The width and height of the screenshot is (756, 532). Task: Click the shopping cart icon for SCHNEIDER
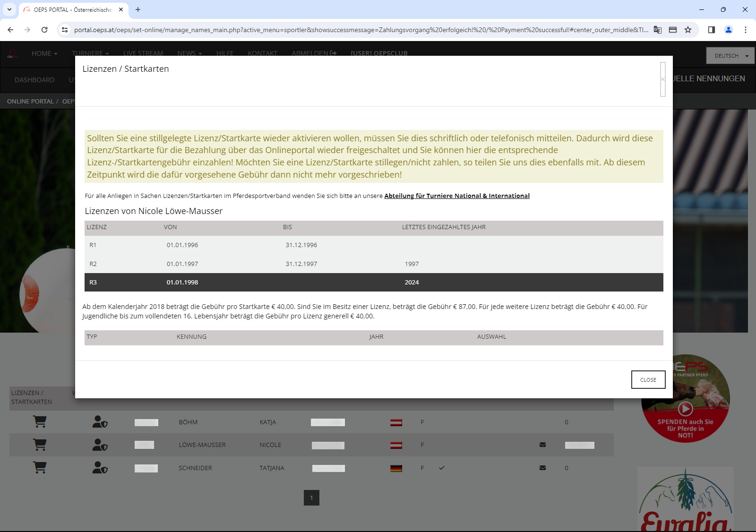pyautogui.click(x=40, y=467)
